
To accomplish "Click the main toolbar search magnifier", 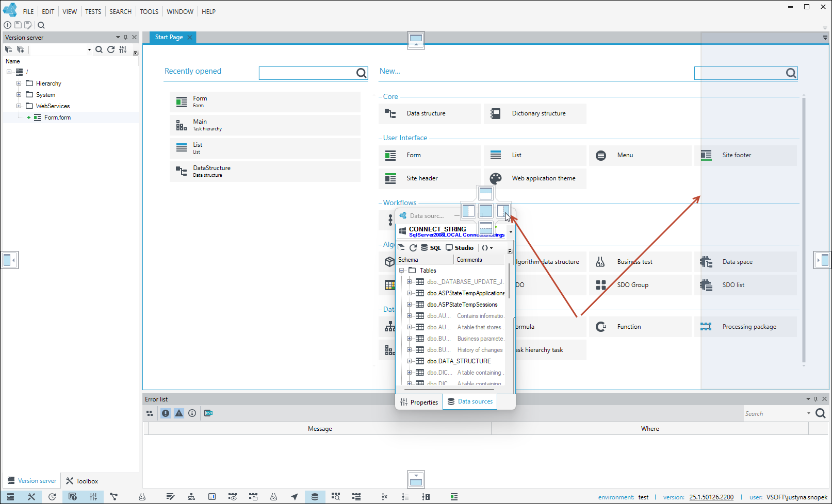I will tap(41, 25).
